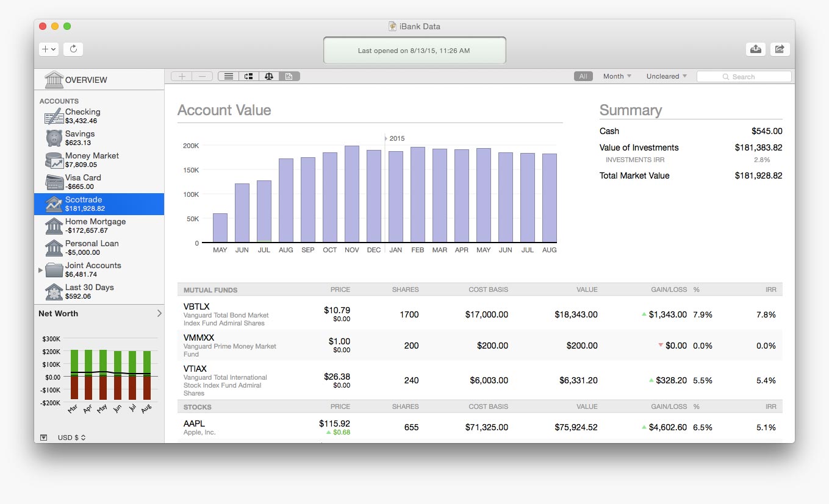Click the 655 shares value for AAPL
The height and width of the screenshot is (504, 829).
411,427
